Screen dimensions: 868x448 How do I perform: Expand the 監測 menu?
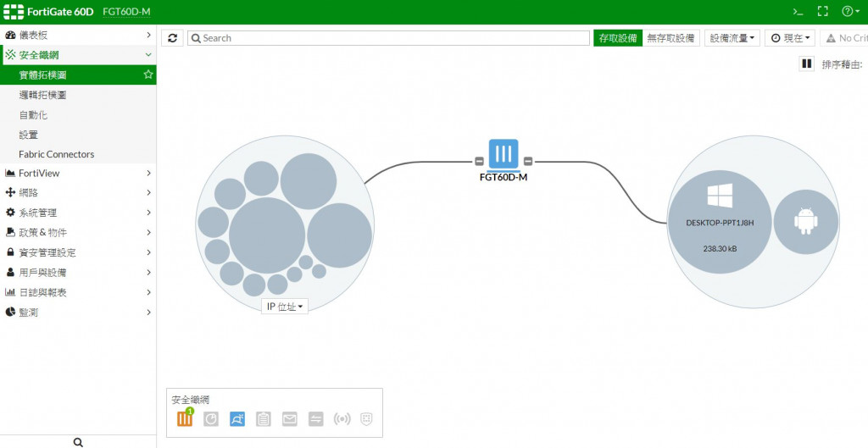(x=78, y=312)
